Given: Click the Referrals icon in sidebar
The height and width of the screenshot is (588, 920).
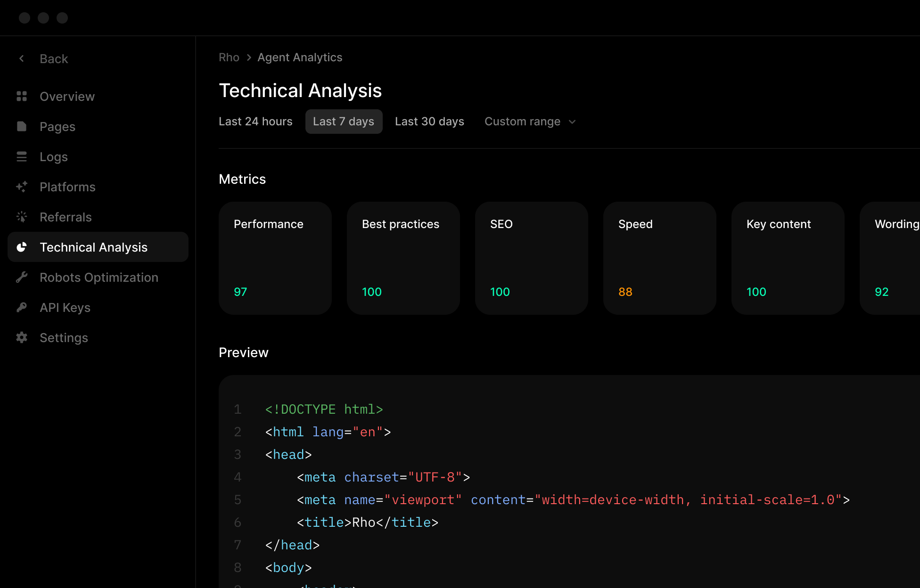Looking at the screenshot, I should coord(22,217).
